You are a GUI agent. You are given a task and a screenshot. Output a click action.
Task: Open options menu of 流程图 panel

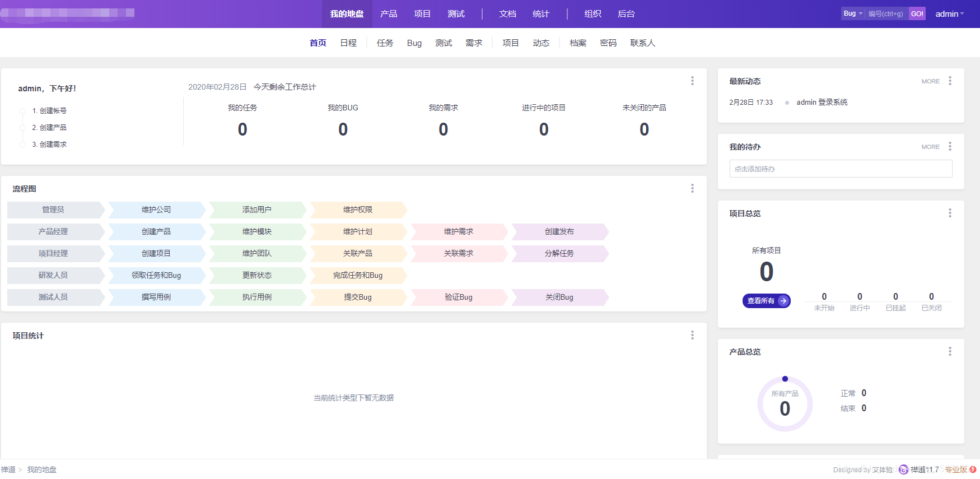click(x=692, y=188)
